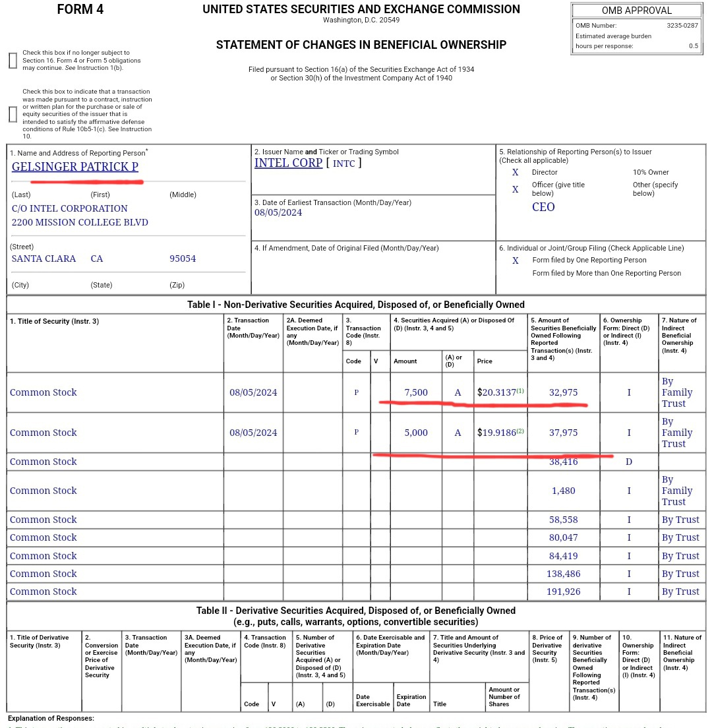Click the price $20.3137 cell

(x=496, y=392)
